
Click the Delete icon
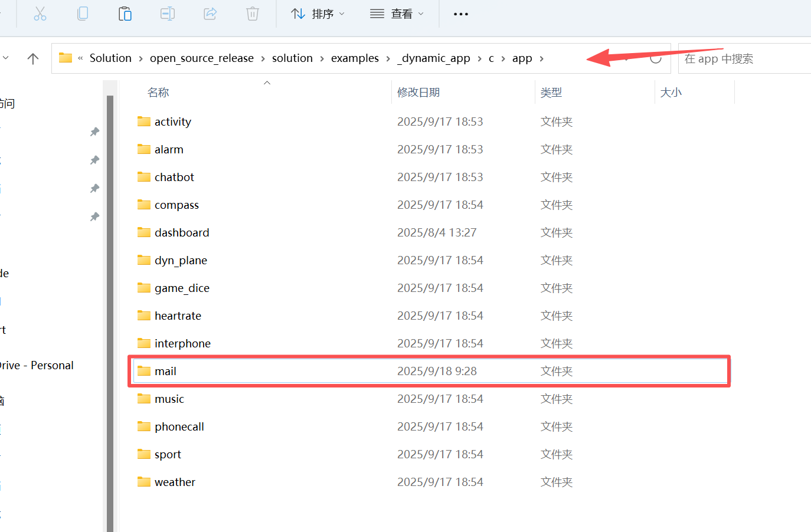(253, 14)
